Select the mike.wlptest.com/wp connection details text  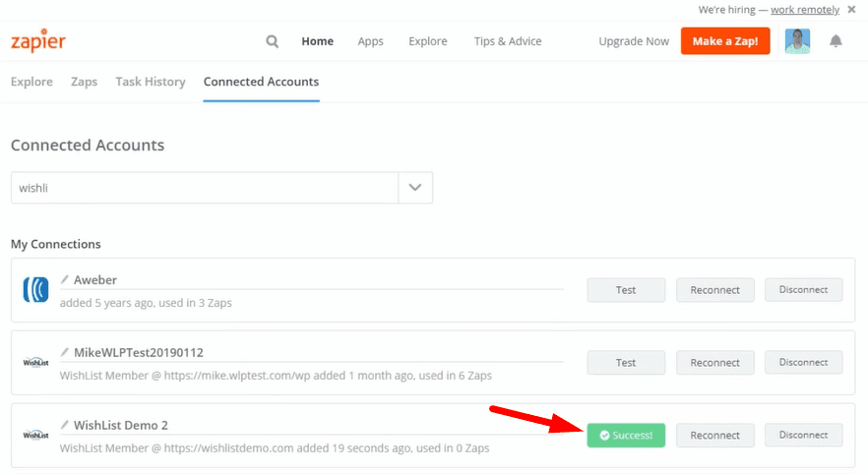point(276,376)
